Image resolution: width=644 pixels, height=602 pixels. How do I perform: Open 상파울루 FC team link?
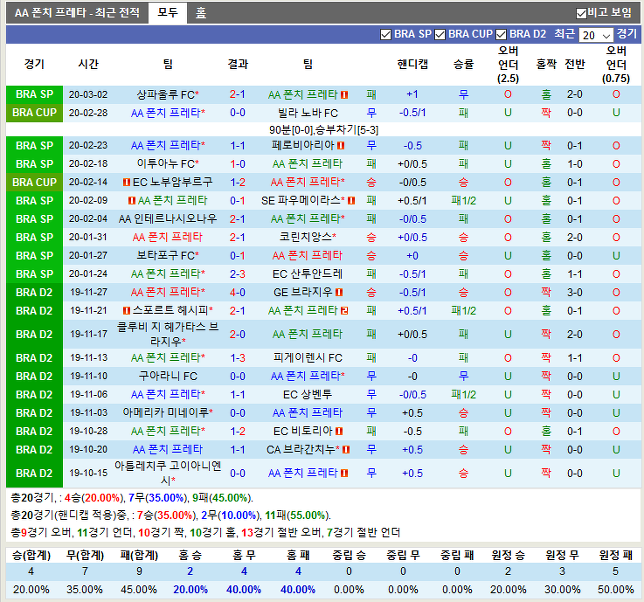tap(168, 95)
